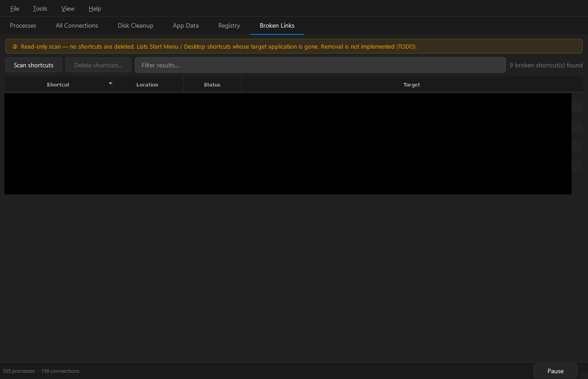This screenshot has width=588, height=379.
Task: Open the Tools menu
Action: point(40,8)
